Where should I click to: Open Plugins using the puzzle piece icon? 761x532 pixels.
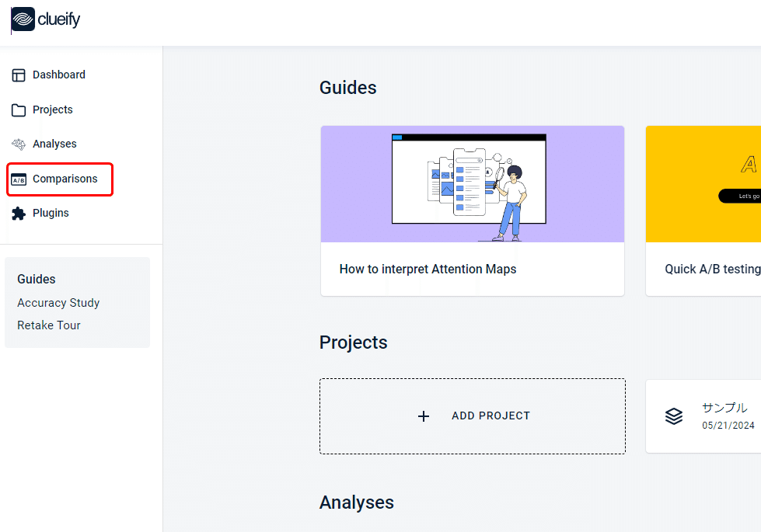(18, 212)
